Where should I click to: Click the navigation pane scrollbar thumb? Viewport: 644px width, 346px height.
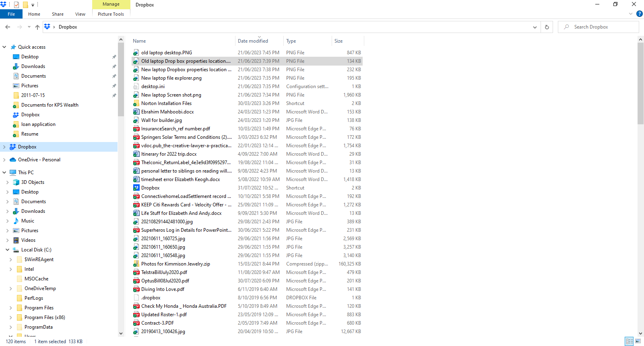click(121, 79)
